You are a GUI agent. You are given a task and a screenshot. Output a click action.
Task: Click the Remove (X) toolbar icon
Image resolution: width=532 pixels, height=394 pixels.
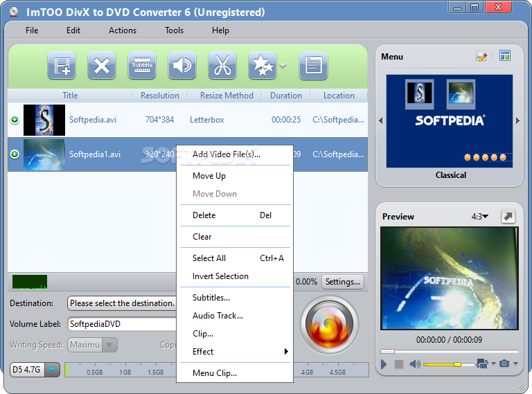click(x=102, y=66)
